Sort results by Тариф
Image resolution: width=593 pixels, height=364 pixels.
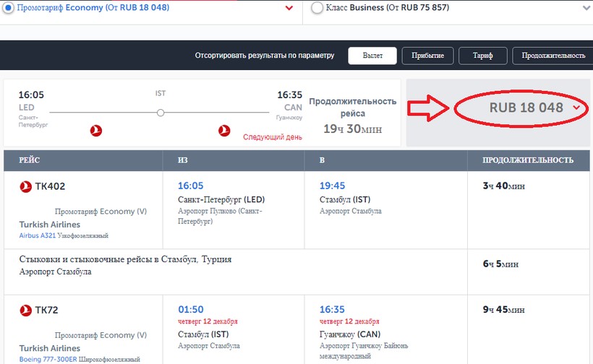483,56
